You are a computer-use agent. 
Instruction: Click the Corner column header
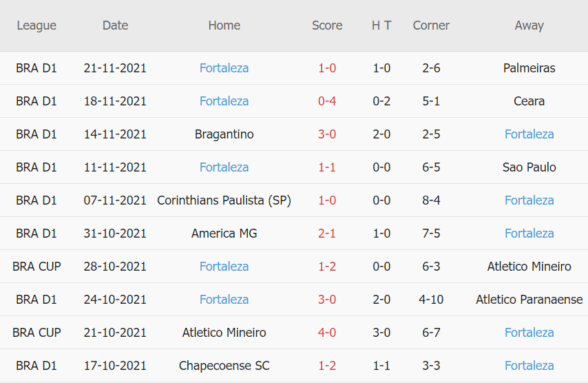click(431, 25)
